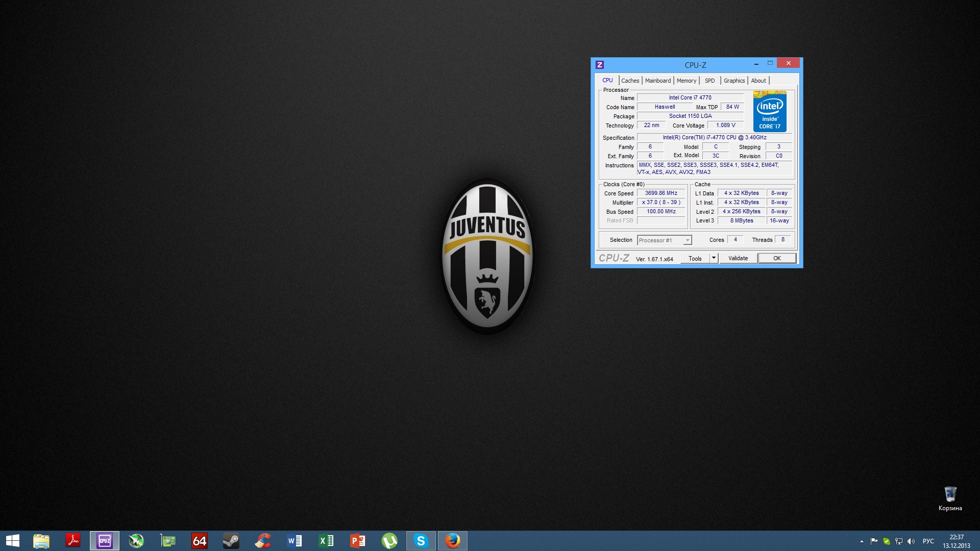Show hidden system tray icons
Viewport: 980px width, 551px height.
[x=862, y=541]
